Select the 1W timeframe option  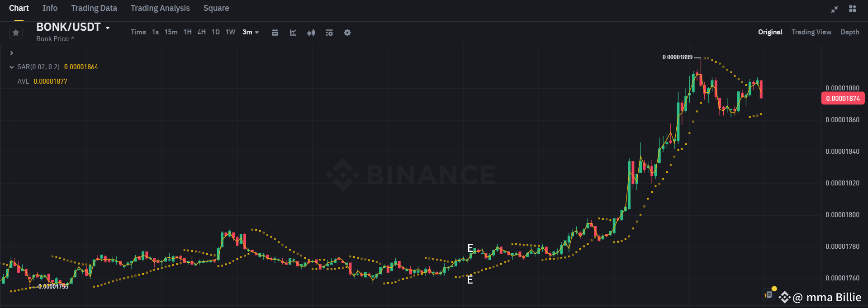pyautogui.click(x=230, y=32)
